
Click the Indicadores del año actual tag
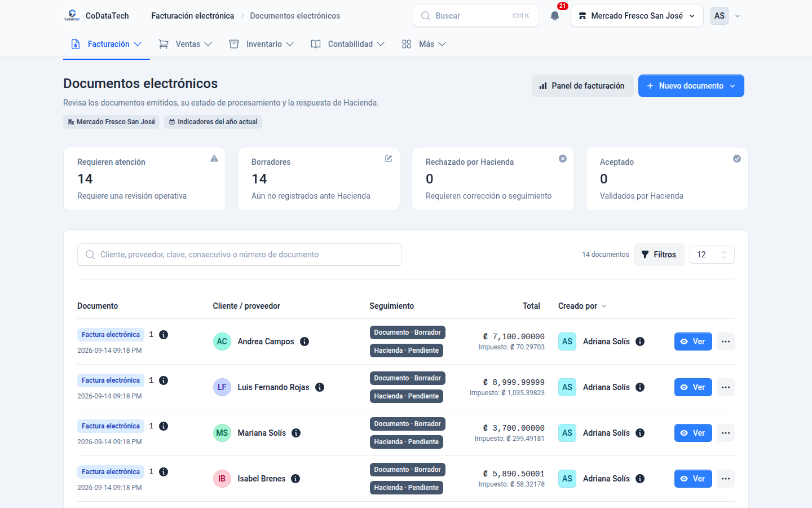click(213, 122)
